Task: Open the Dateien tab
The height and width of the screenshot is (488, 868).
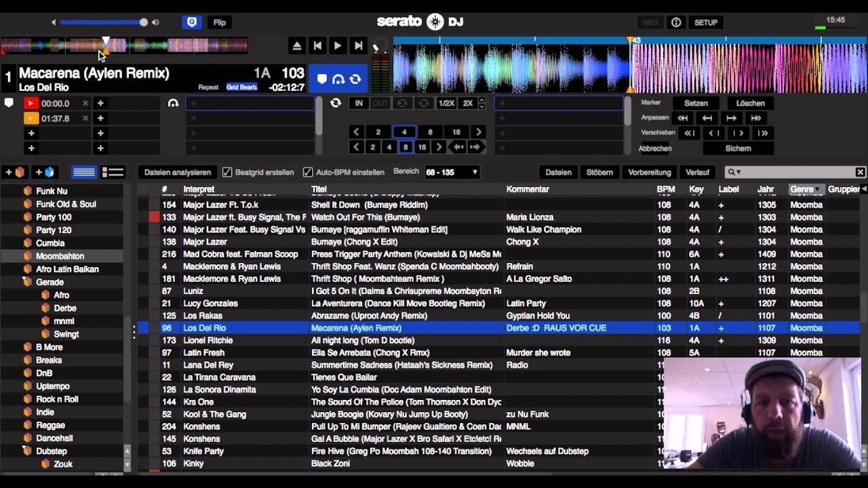Action: pos(558,172)
